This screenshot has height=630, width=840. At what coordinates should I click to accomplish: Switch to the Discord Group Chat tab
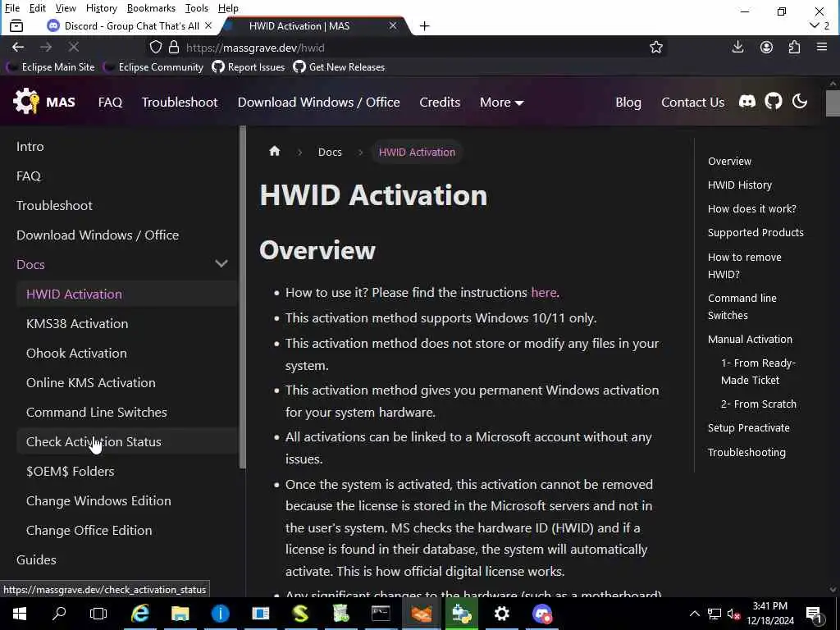[x=131, y=25]
